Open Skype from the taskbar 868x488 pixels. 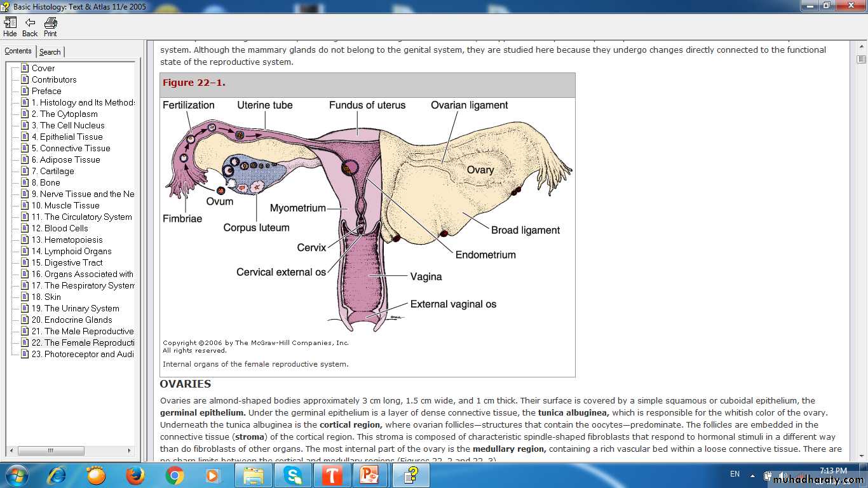[x=293, y=475]
